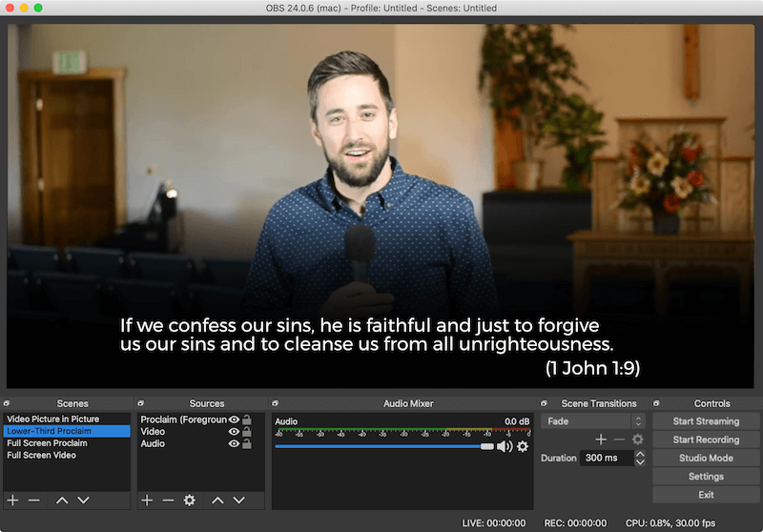763x532 pixels.
Task: Move scene up in Scenes list
Action: [62, 500]
